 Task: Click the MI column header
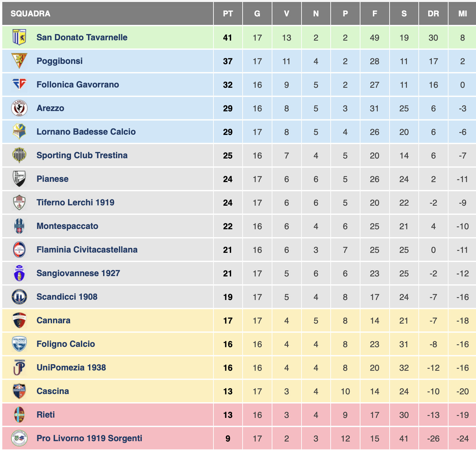[462, 14]
